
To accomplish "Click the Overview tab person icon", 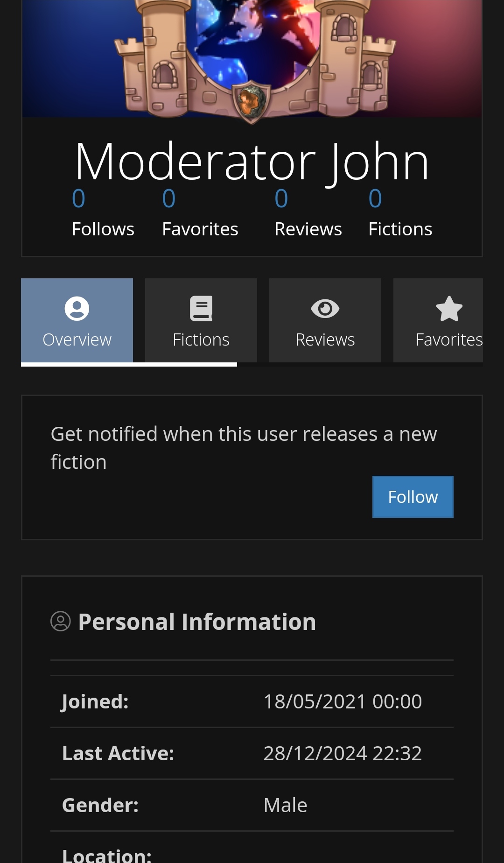I will (77, 309).
